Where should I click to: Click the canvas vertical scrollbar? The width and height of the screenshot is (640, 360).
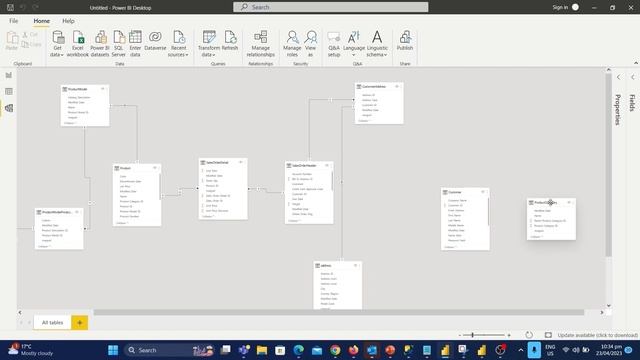point(609,165)
